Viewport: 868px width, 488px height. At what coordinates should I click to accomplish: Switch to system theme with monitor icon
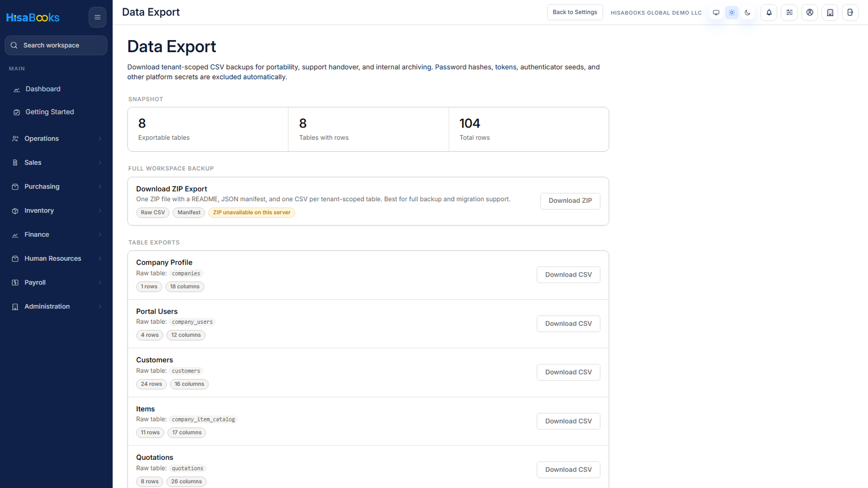716,12
